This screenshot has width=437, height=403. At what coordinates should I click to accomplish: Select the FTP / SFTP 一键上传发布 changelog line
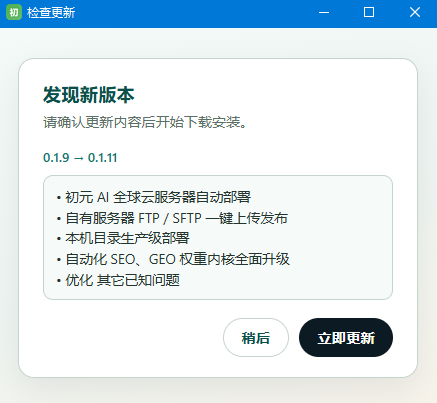(x=176, y=218)
